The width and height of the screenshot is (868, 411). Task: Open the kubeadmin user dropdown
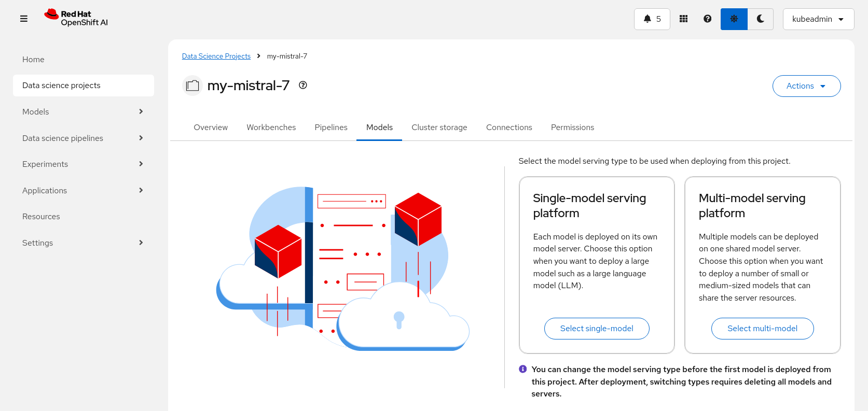(x=818, y=19)
